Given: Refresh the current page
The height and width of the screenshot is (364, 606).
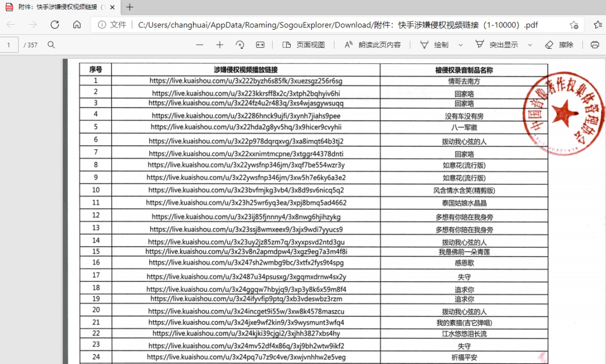Looking at the screenshot, I should click(x=55, y=25).
